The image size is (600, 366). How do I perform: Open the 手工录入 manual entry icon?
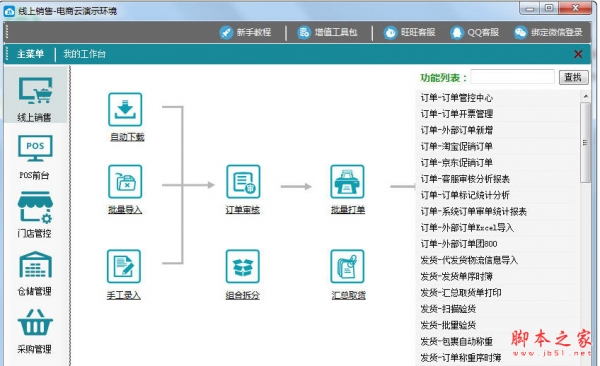point(124,266)
